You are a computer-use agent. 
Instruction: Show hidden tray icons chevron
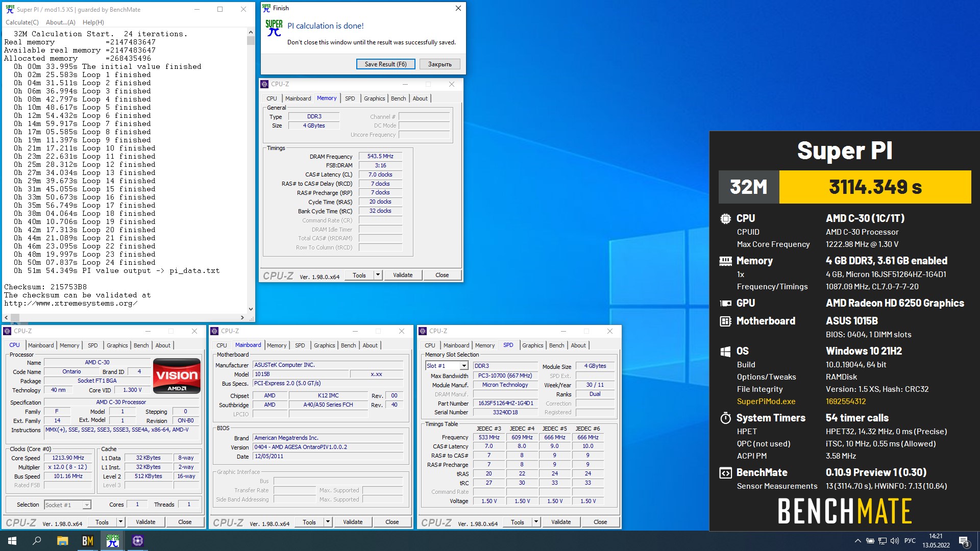coord(857,541)
